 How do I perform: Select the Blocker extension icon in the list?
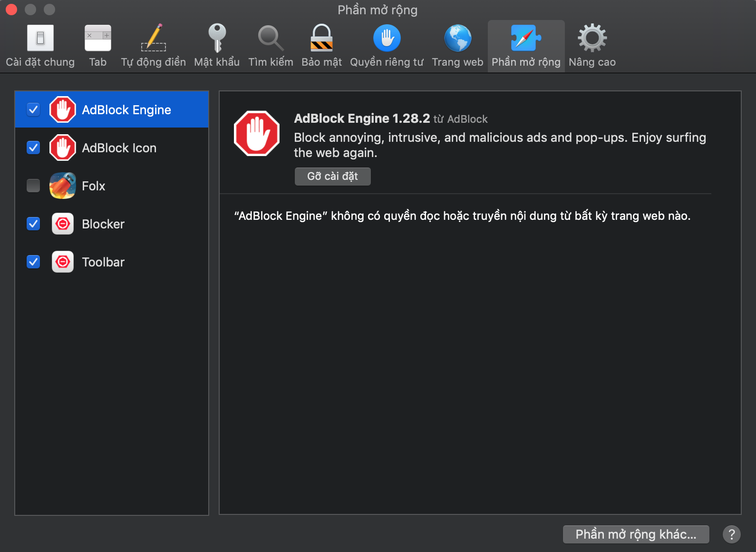coord(63,224)
